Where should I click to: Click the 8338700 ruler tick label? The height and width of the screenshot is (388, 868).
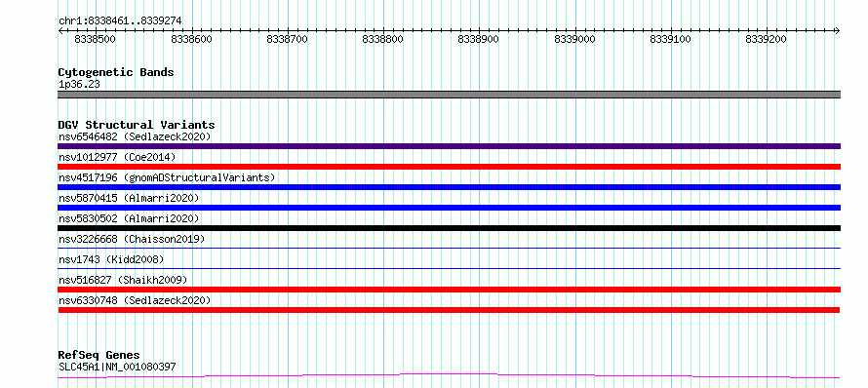point(288,39)
